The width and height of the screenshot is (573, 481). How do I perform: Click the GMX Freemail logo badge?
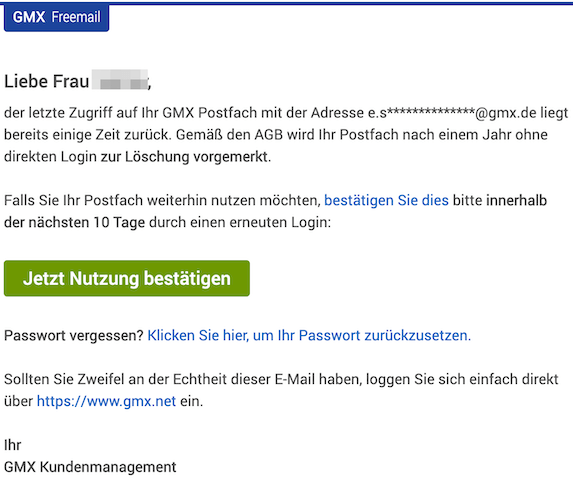point(56,18)
